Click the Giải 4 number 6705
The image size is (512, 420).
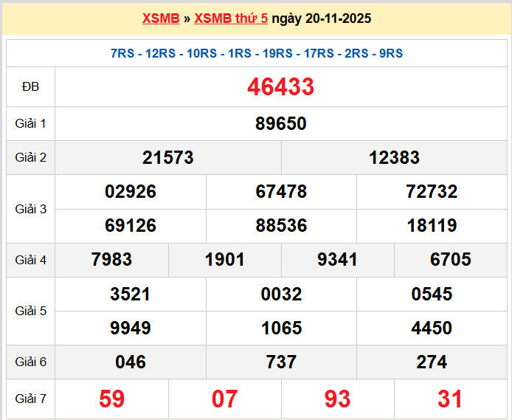click(x=450, y=260)
